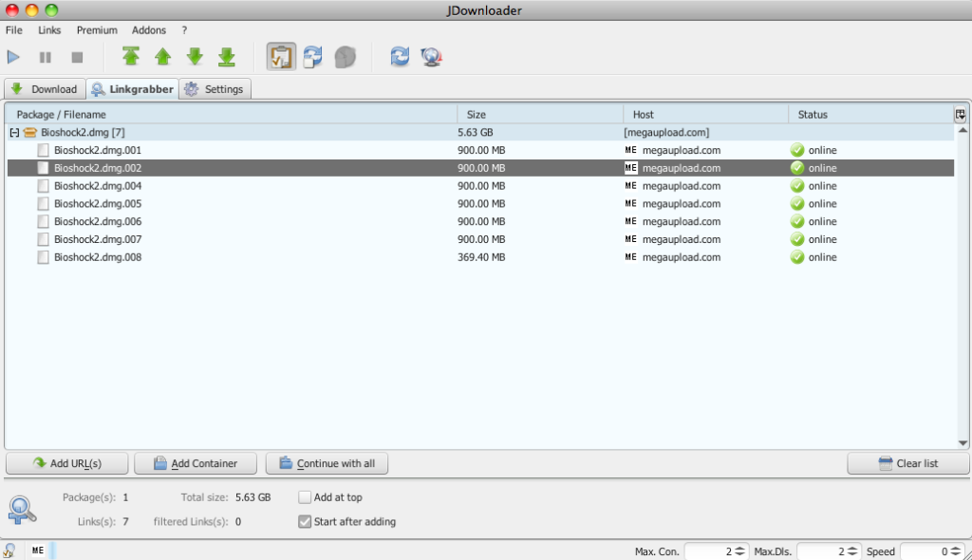This screenshot has height=560, width=972.
Task: Click the green online check for Bioshock2.dmg.006
Action: point(797,221)
